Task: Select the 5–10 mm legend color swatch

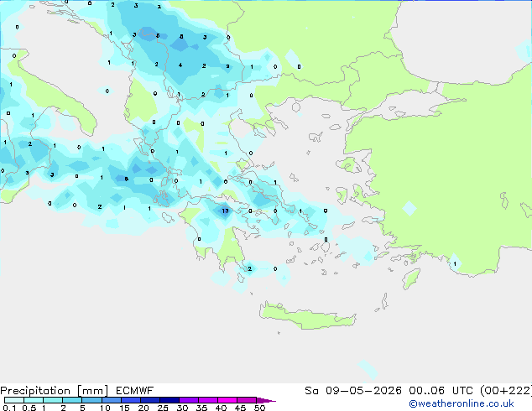Action: (91, 400)
